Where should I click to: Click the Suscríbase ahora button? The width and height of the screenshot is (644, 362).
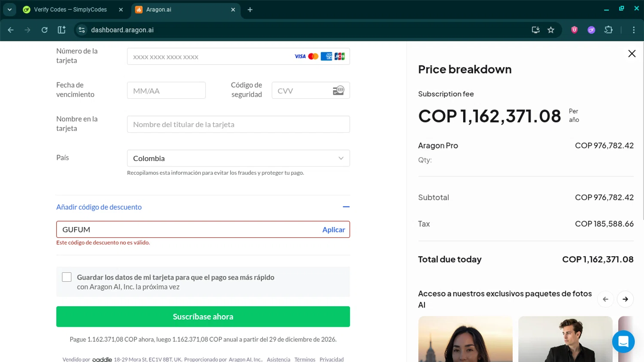tap(203, 316)
